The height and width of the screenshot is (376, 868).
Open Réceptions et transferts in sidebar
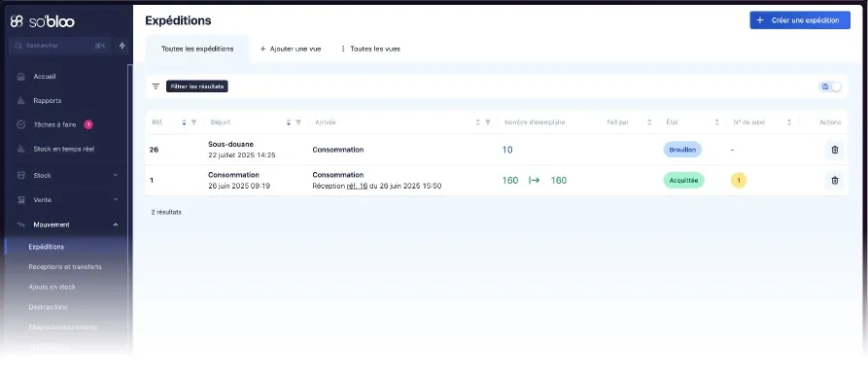click(65, 266)
